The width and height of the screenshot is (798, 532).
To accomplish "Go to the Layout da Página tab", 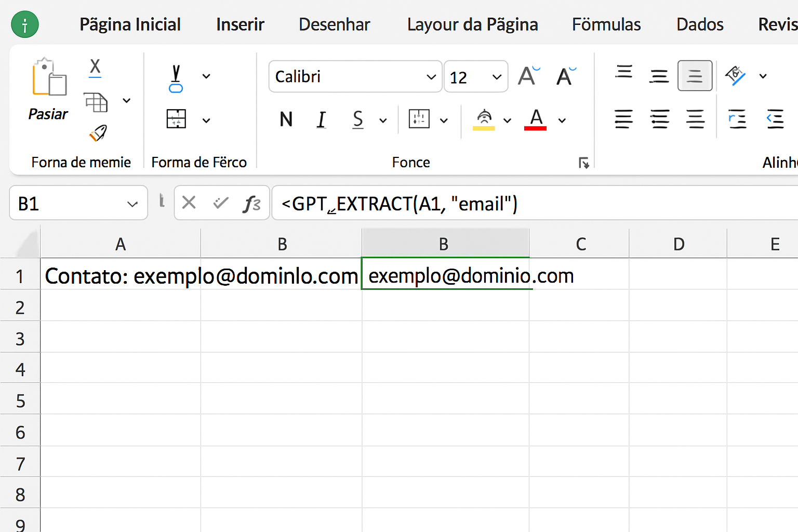I will [472, 24].
